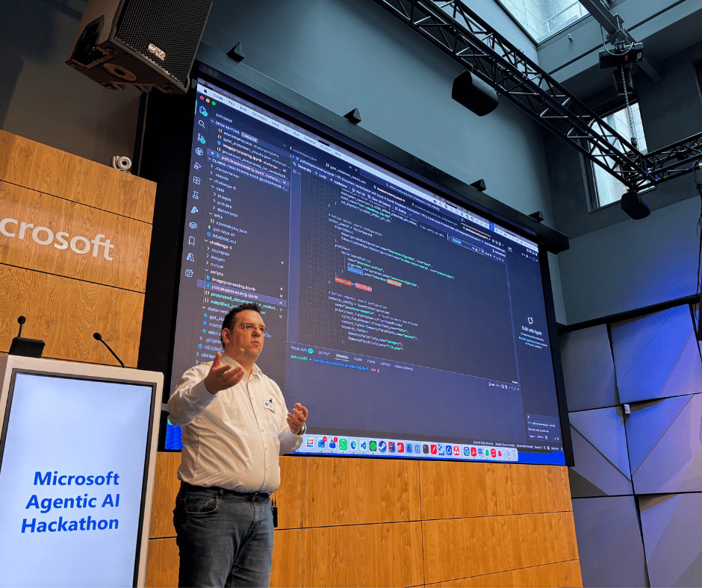The image size is (702, 588).
Task: Select the TERMINAL panel tab
Action: pos(342,357)
